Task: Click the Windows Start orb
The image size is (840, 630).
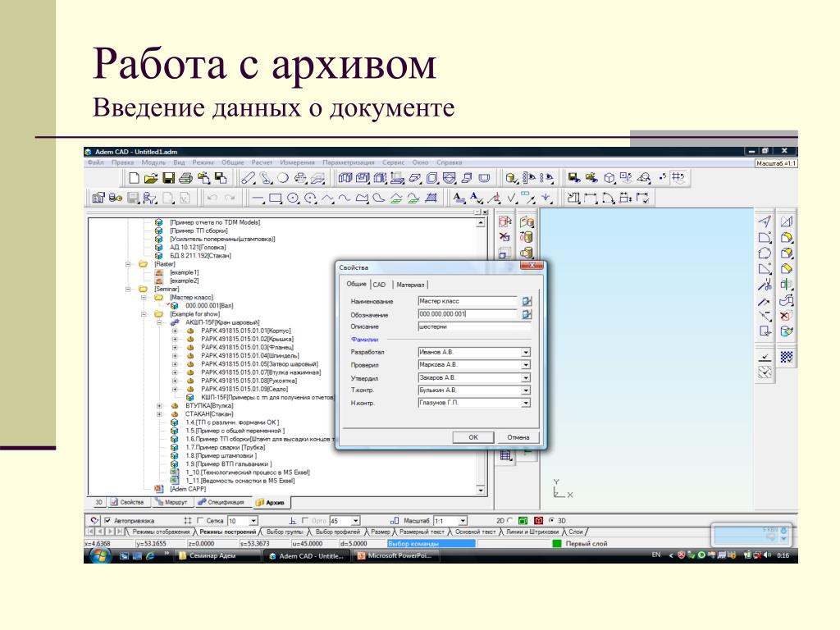Action: click(x=98, y=555)
